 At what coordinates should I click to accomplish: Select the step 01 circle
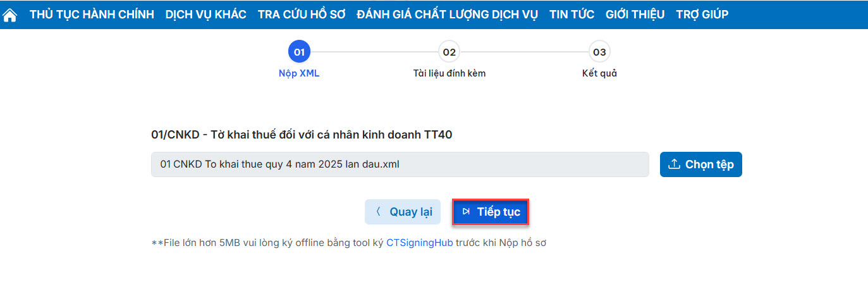pos(299,52)
